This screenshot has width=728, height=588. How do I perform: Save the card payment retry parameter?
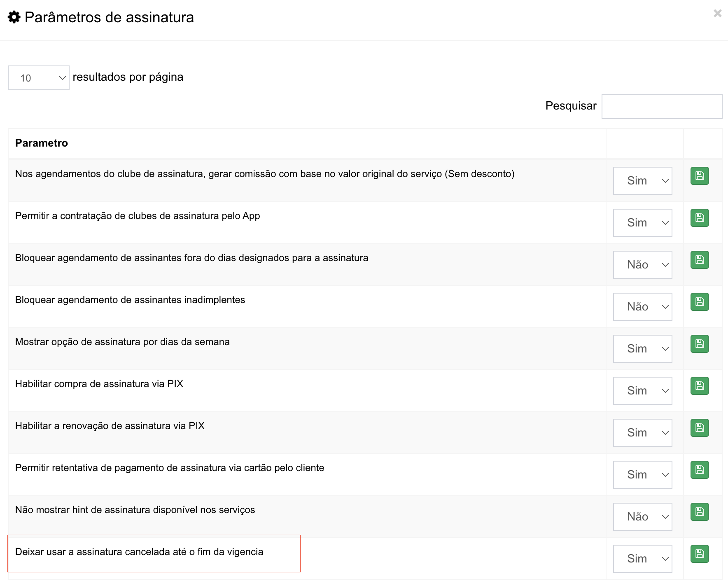point(699,470)
